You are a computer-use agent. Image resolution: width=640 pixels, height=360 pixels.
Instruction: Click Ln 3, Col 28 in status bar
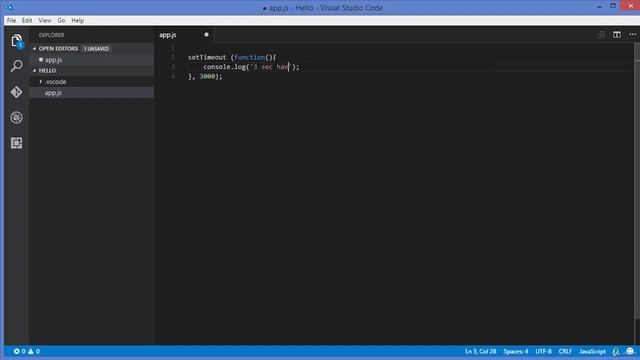(480, 351)
